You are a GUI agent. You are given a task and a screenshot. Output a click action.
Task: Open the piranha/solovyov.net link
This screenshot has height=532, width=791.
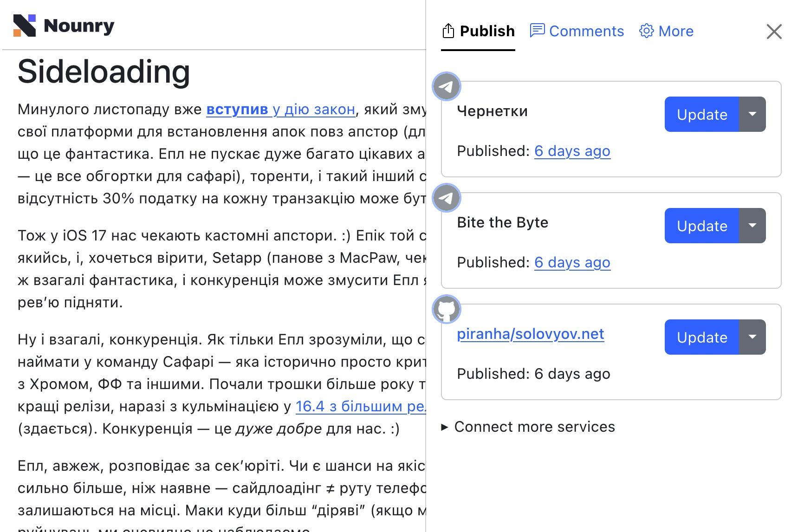pos(530,334)
